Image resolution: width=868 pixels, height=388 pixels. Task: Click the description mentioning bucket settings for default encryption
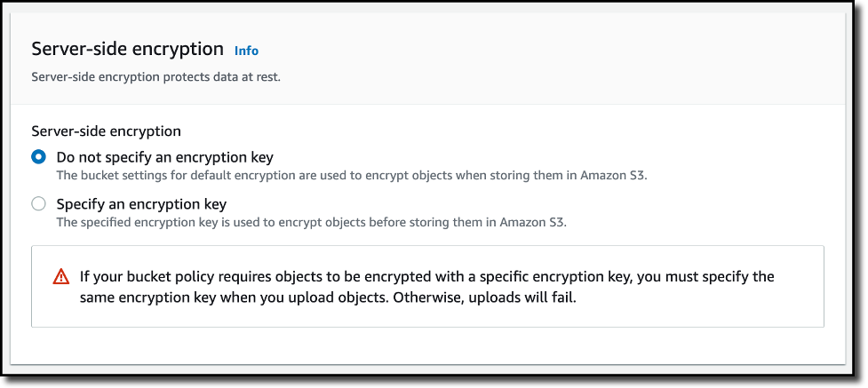click(352, 175)
